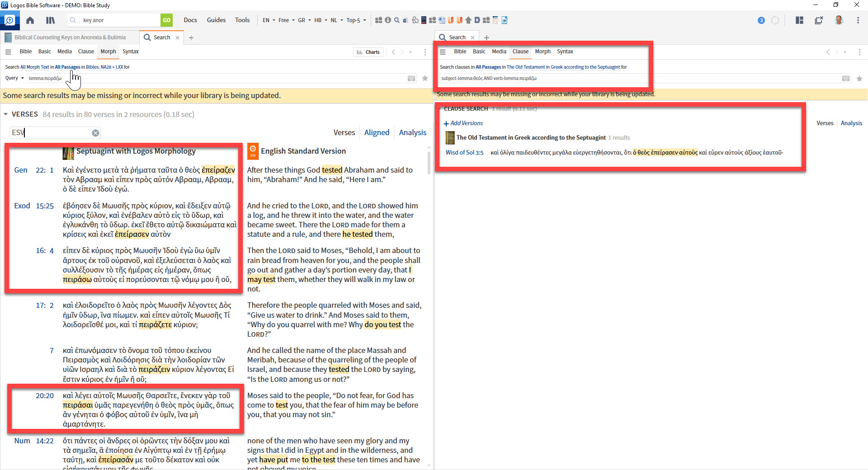Click the download arrow shortcut icon
Viewport: 868px width, 470px height.
click(388, 20)
